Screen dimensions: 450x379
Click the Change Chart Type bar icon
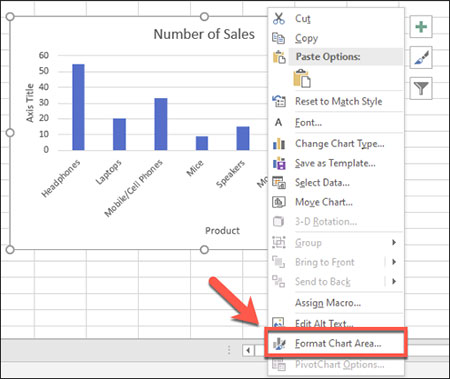(x=279, y=144)
